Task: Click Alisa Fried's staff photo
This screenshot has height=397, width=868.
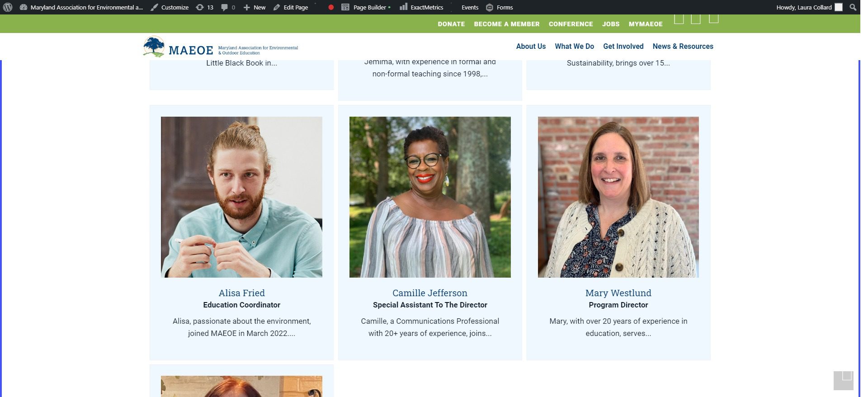Action: coord(241,197)
